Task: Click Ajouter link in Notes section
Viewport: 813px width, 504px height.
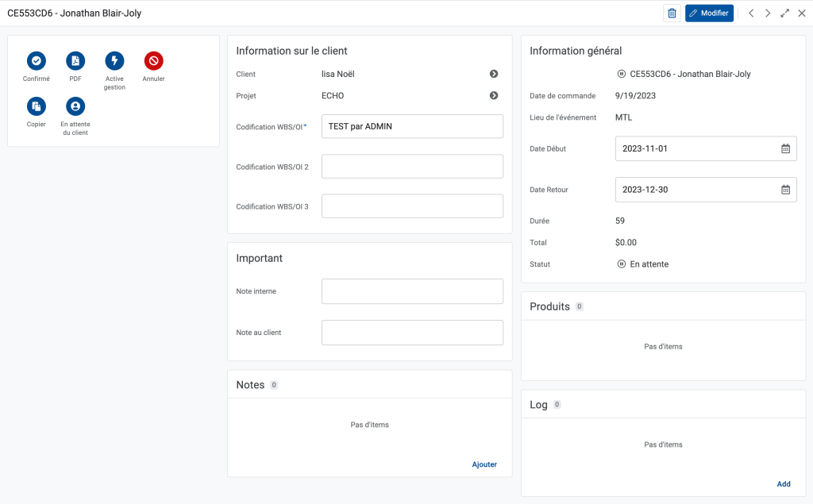Action: 484,464
